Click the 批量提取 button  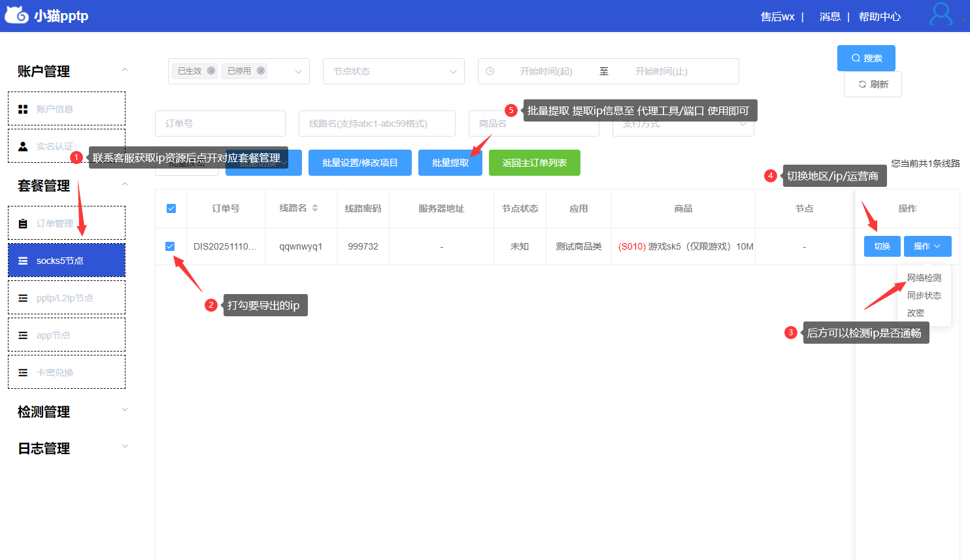[x=450, y=163]
